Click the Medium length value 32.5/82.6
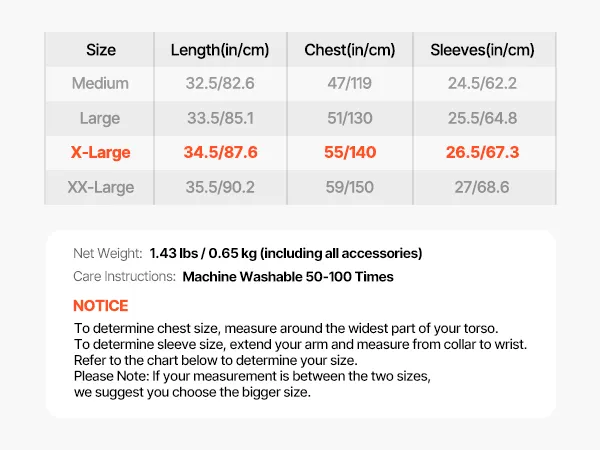 point(220,84)
